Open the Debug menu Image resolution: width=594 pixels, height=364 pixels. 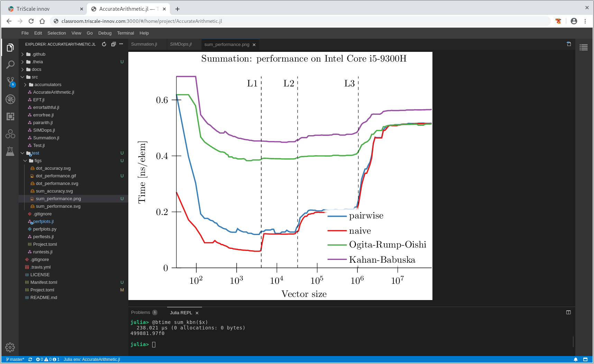point(105,33)
